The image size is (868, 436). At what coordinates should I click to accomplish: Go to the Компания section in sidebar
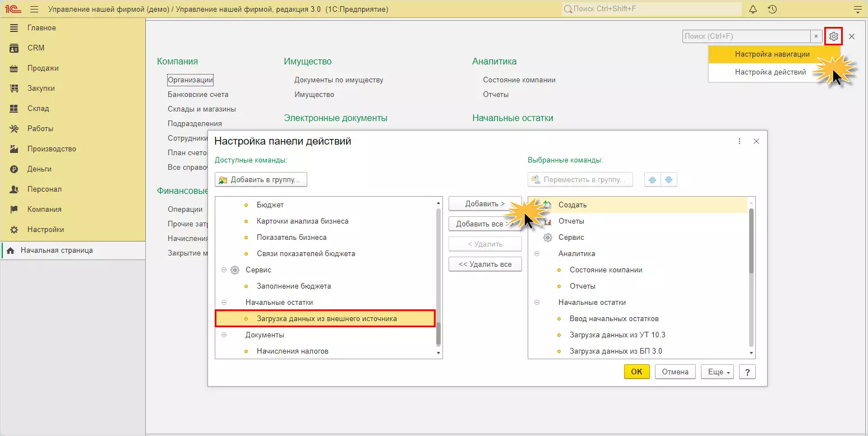44,209
